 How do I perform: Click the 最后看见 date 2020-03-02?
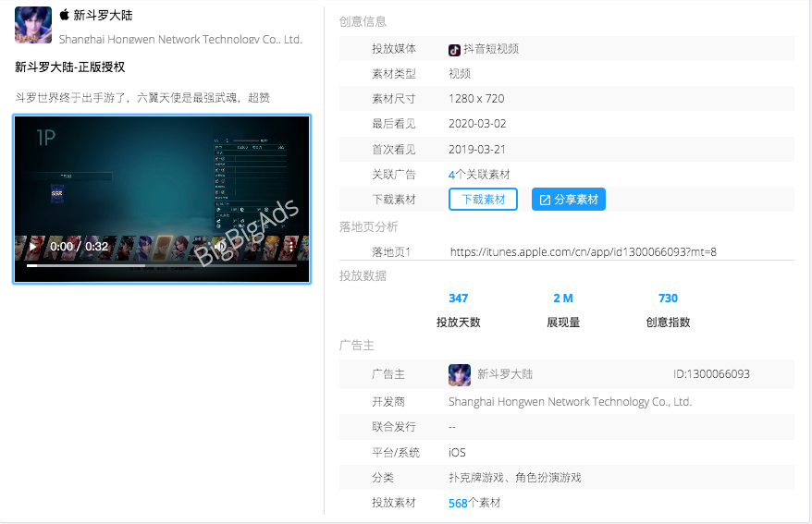(477, 124)
